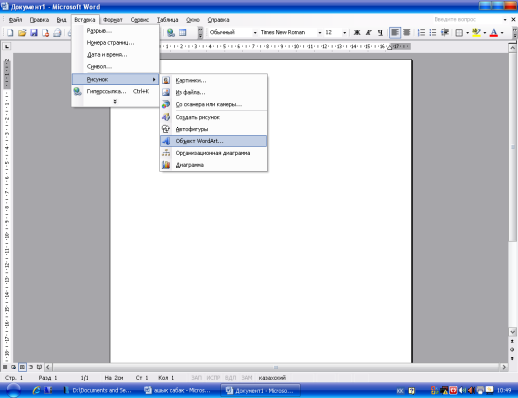This screenshot has width=518, height=398.
Task: Select Гиперссылка in Вставка menu
Action: 115,91
